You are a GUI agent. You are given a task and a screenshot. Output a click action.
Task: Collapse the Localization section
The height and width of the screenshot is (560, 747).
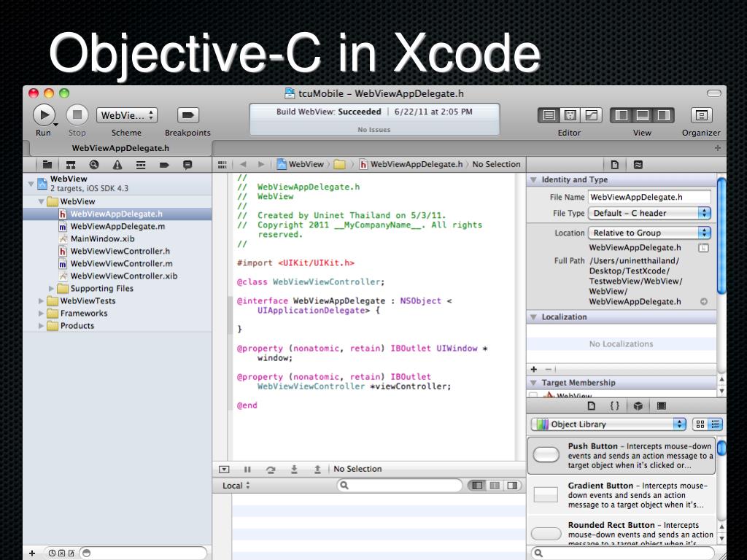pos(533,317)
